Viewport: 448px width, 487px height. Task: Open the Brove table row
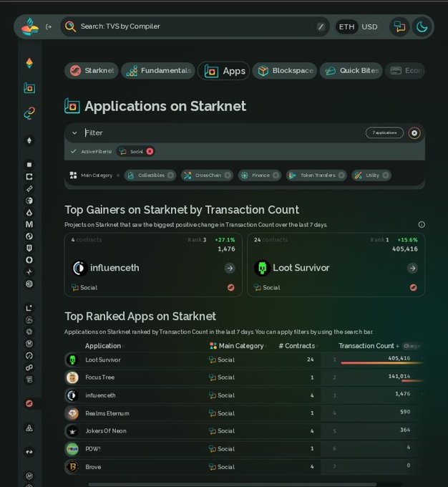pyautogui.click(x=245, y=467)
